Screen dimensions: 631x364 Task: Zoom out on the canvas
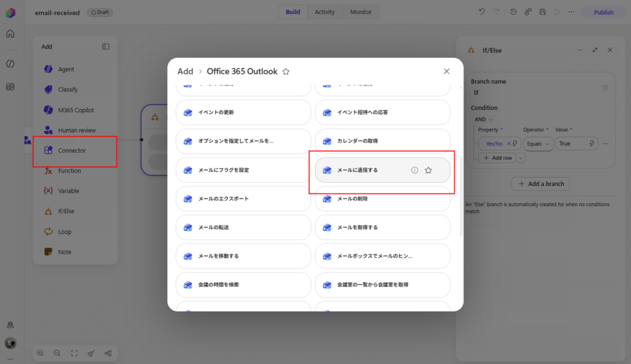[57, 353]
